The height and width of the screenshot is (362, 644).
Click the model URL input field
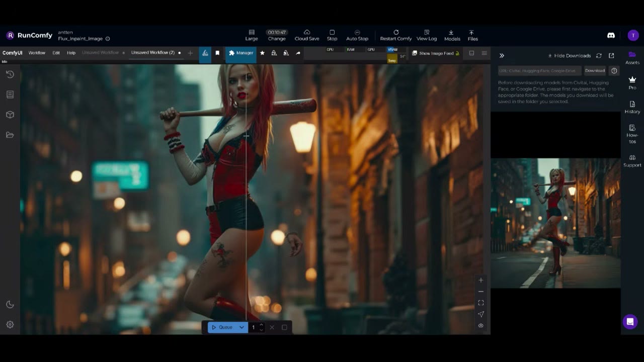click(x=540, y=71)
